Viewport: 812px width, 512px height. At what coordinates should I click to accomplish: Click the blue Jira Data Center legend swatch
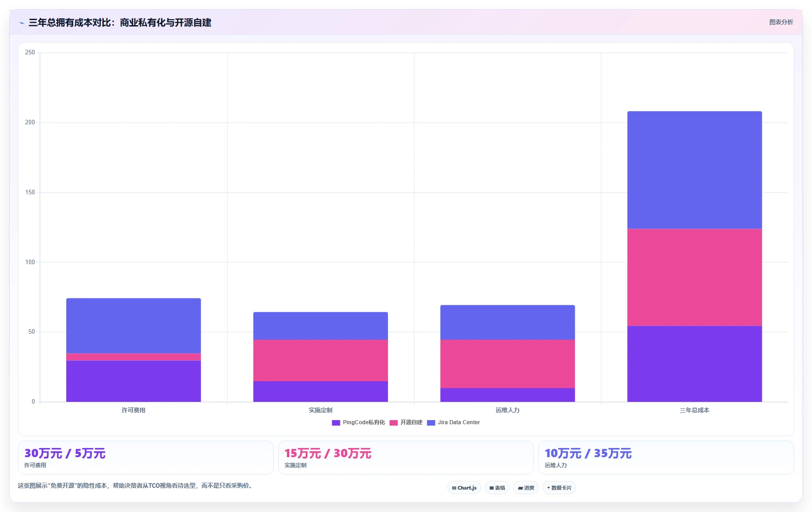(x=431, y=423)
